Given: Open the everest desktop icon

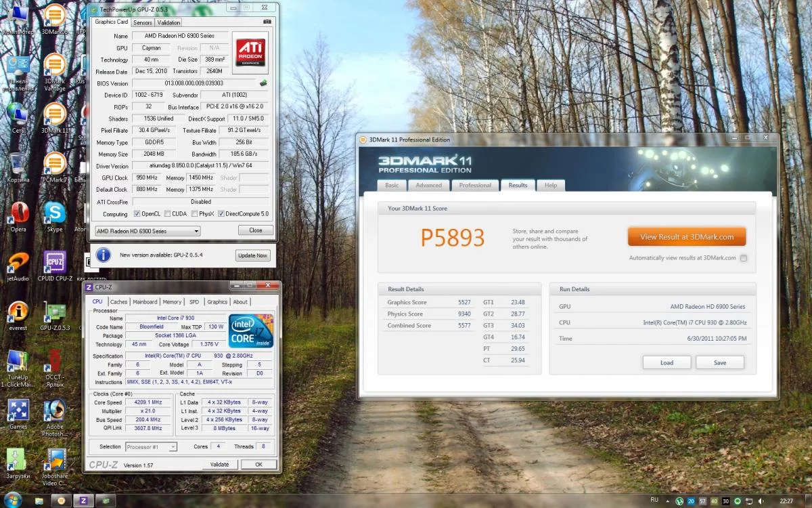Looking at the screenshot, I should [x=18, y=316].
